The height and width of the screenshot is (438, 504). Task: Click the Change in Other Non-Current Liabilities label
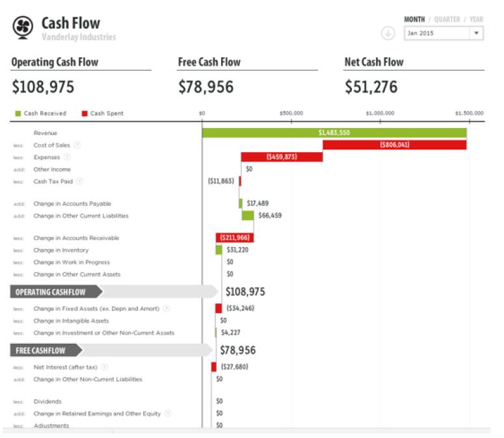pyautogui.click(x=88, y=380)
